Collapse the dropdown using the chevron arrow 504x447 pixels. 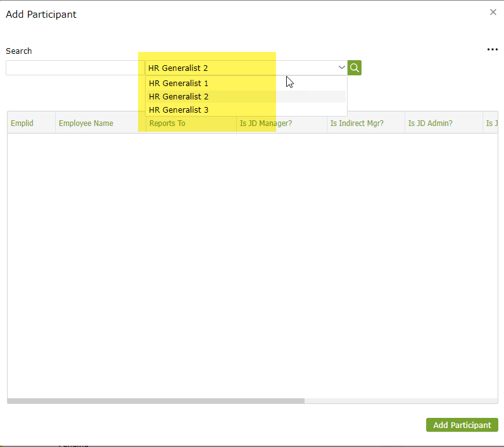341,68
